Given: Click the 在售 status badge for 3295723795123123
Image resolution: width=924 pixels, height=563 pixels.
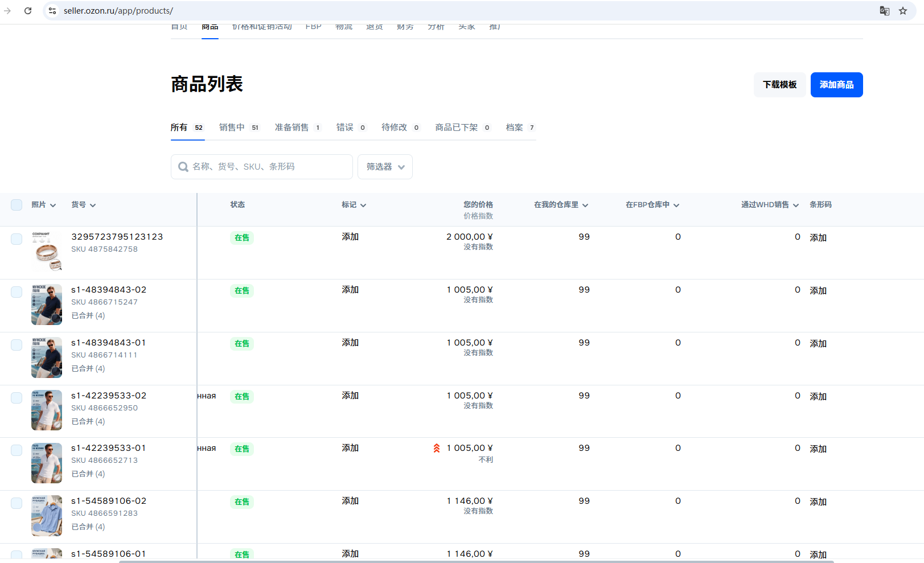Looking at the screenshot, I should click(x=242, y=238).
